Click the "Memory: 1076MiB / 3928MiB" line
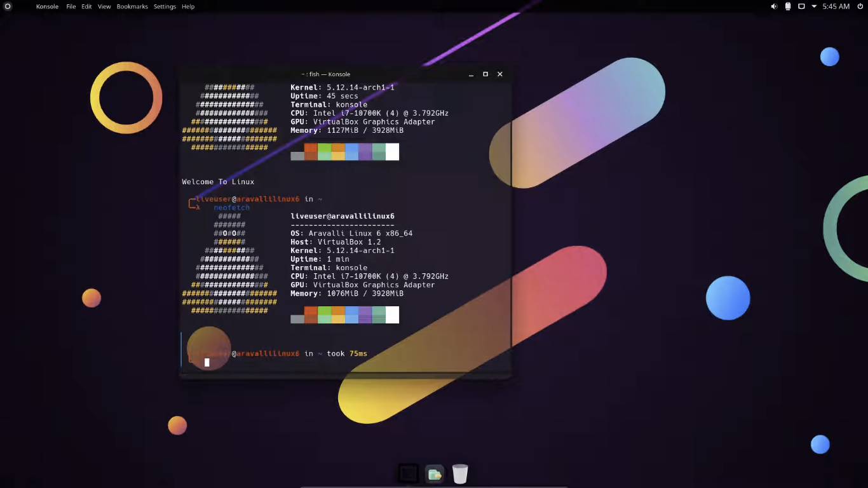This screenshot has width=868, height=488. [347, 294]
